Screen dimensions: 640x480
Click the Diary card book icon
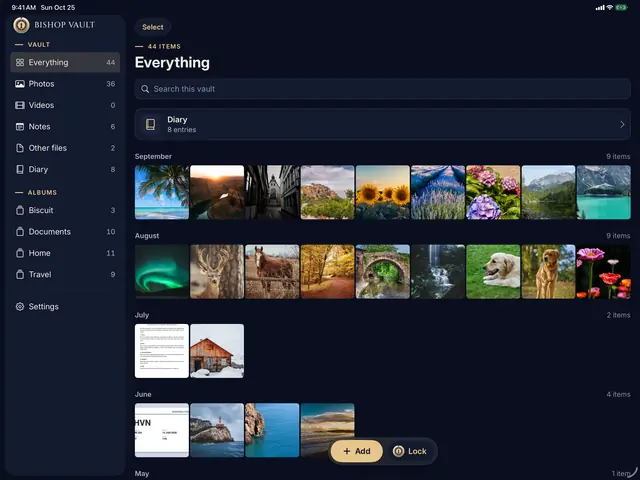tap(151, 124)
